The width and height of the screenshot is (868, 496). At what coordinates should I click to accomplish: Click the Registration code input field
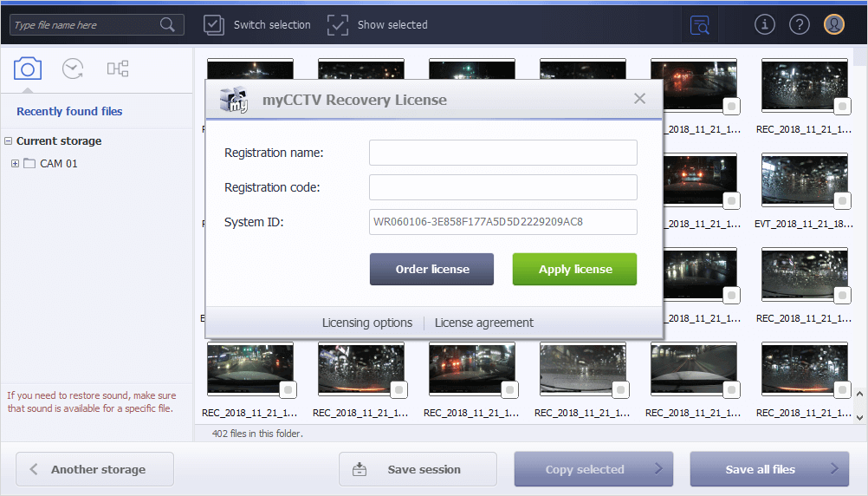point(503,187)
